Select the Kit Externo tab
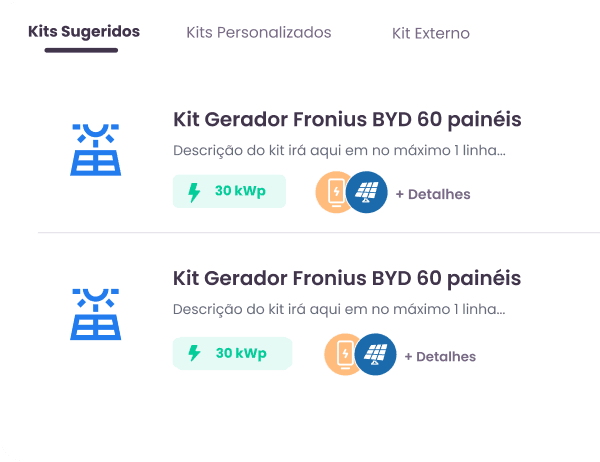Screen dimensions: 600x462 431,33
